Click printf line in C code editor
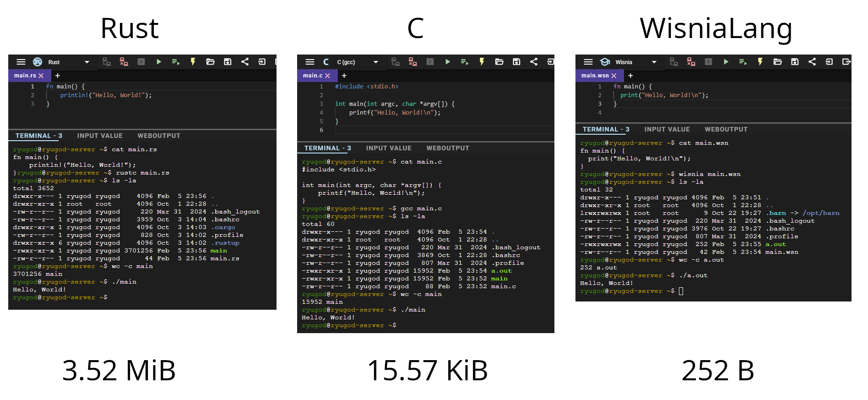The height and width of the screenshot is (400, 868). click(x=395, y=113)
